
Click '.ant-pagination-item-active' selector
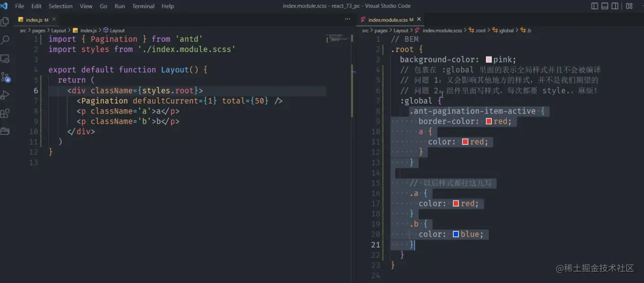[472, 111]
